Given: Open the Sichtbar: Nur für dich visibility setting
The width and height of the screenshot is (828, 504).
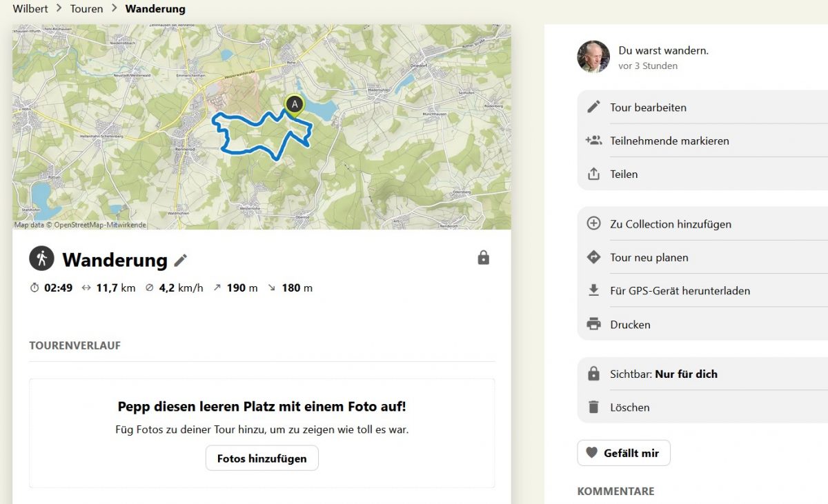Looking at the screenshot, I should point(663,374).
